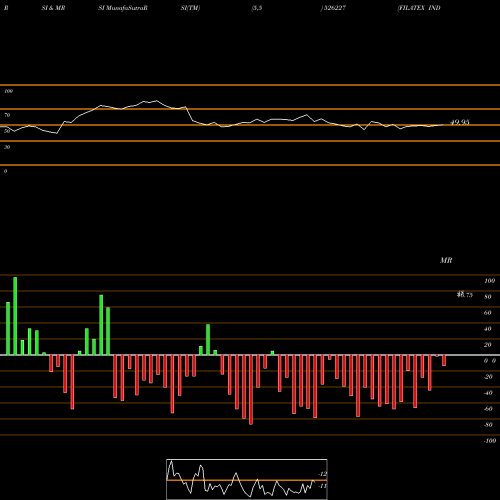Click the 60 label on MR axis
This screenshot has width=500, height=500.
pos(488,313)
